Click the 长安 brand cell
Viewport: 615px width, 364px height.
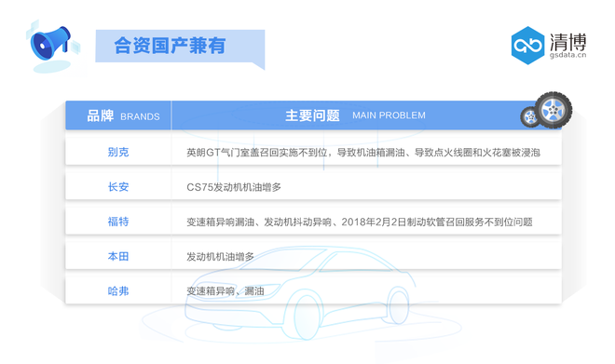point(118,187)
